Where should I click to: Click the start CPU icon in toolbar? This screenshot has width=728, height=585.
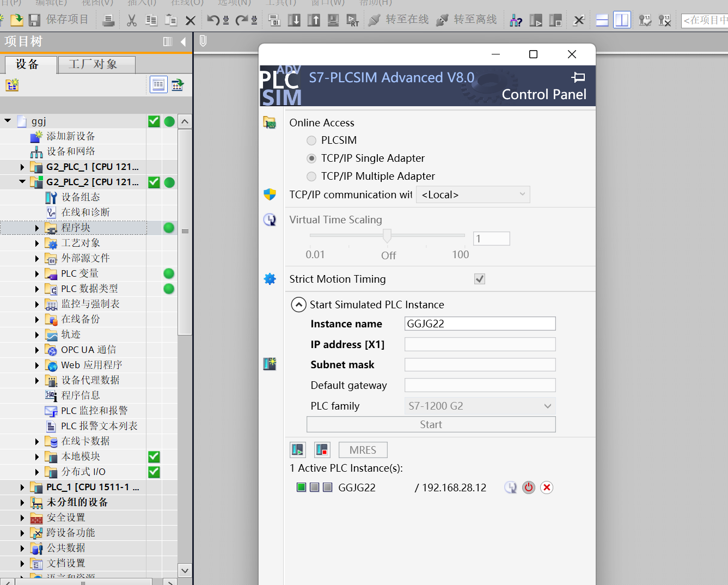[536, 21]
